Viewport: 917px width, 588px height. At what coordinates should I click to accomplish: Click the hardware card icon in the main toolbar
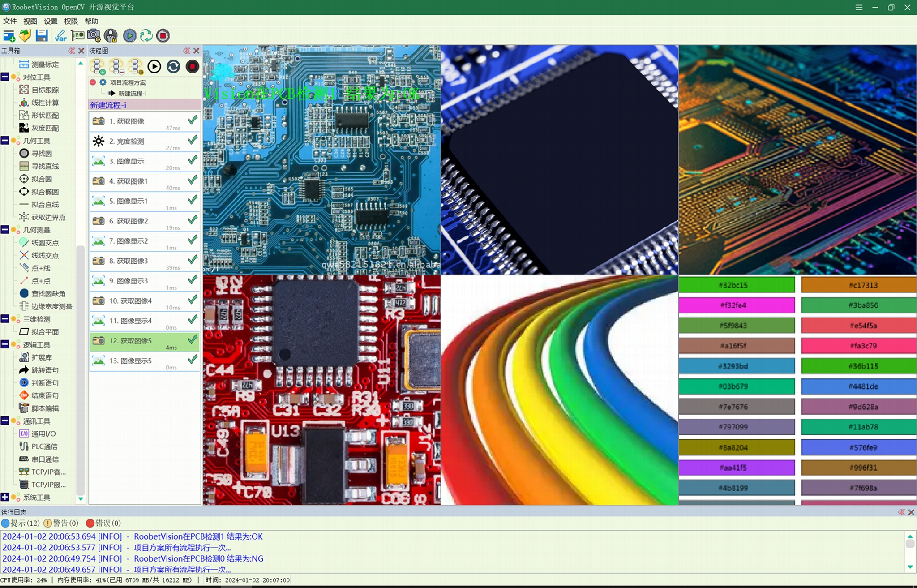tap(77, 35)
